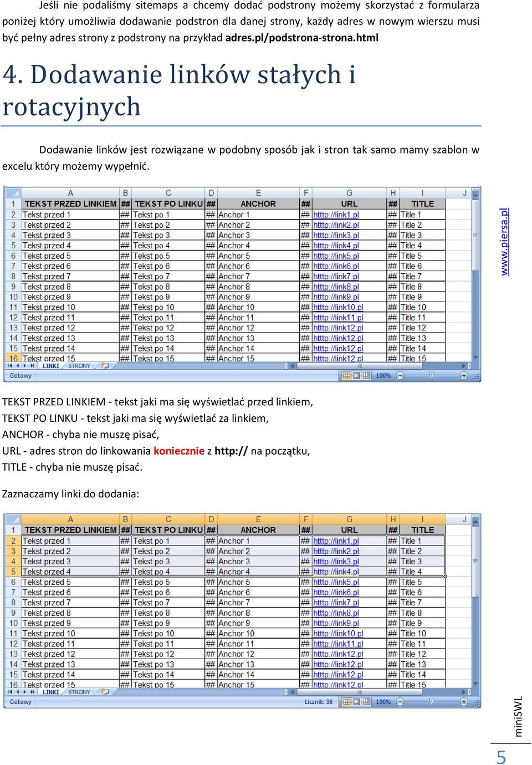Click previous sheet arrow in upper spreadsheet
Screen dimensions: 532x765
(18, 366)
